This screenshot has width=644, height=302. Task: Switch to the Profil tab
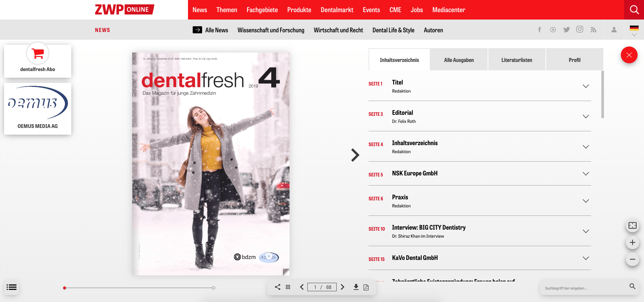click(574, 60)
